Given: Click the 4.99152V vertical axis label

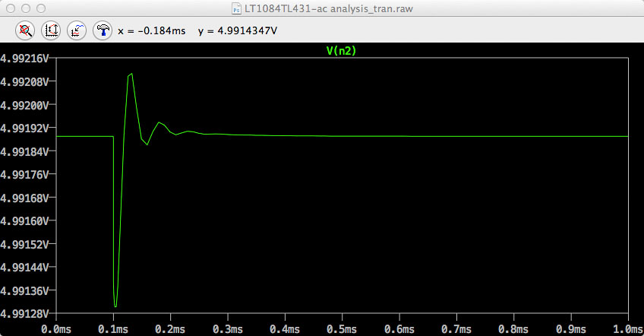Looking at the screenshot, I should pyautogui.click(x=24, y=245).
